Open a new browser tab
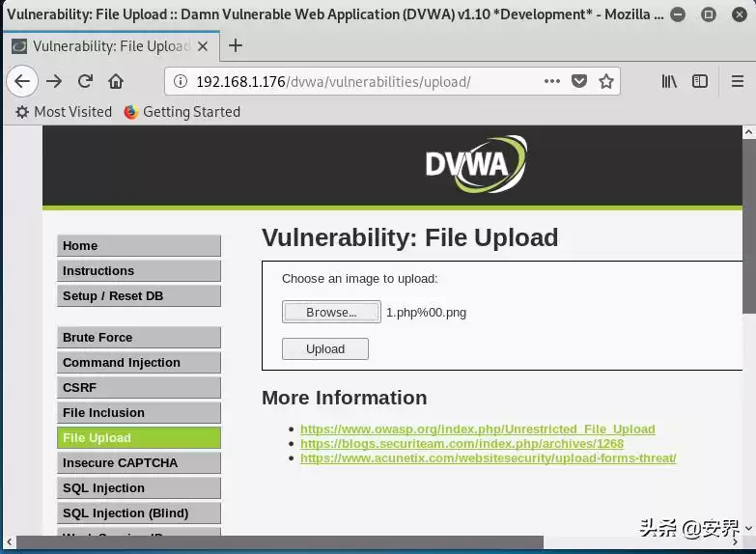The width and height of the screenshot is (756, 554). [x=235, y=45]
